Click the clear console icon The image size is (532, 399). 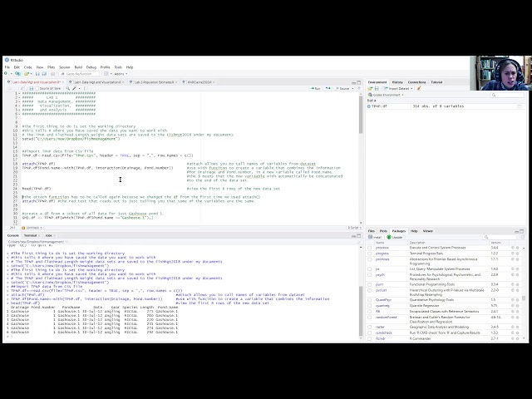[359, 242]
